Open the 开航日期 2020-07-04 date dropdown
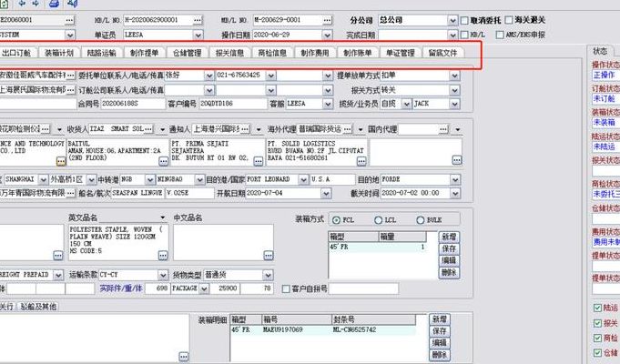 [326, 193]
